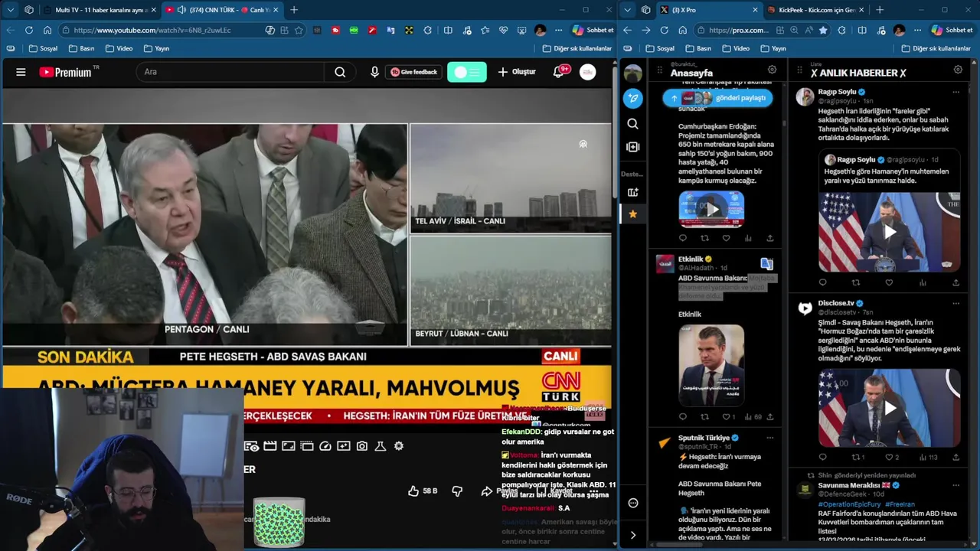The height and width of the screenshot is (551, 980).
Task: Close the KickPeek tab
Action: [861, 10]
